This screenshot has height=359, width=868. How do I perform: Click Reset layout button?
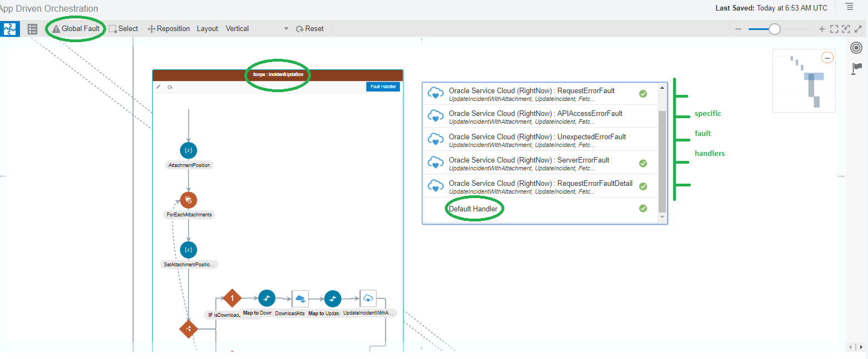click(x=310, y=29)
